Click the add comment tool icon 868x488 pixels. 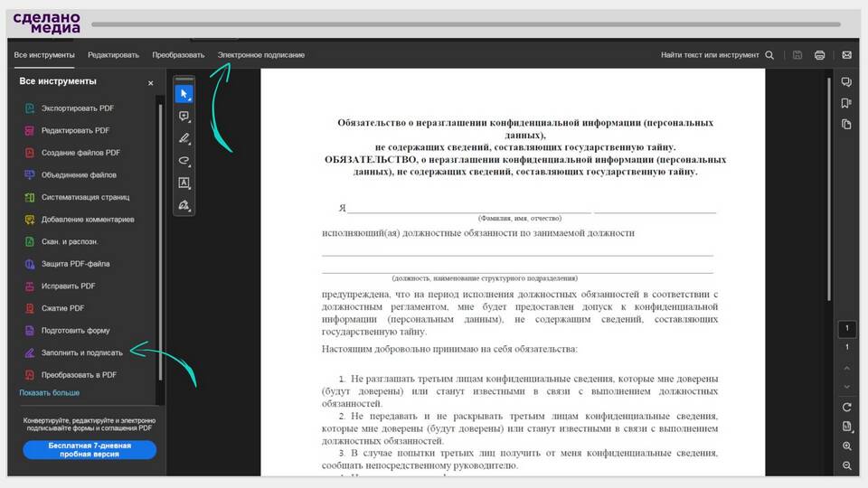tap(184, 117)
